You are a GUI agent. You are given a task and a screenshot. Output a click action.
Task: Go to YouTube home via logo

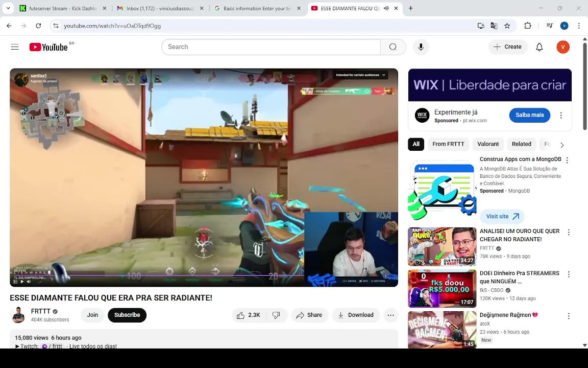[x=49, y=47]
